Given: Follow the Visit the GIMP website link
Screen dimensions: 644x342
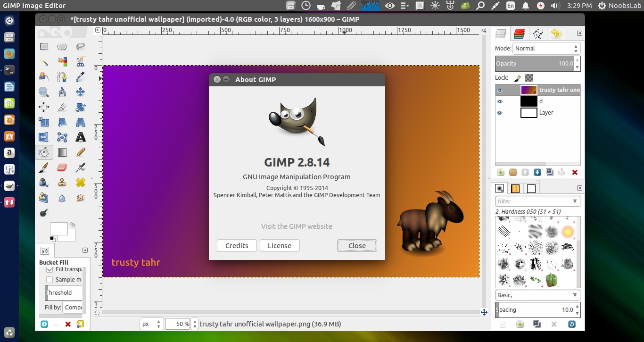Looking at the screenshot, I should tap(297, 226).
